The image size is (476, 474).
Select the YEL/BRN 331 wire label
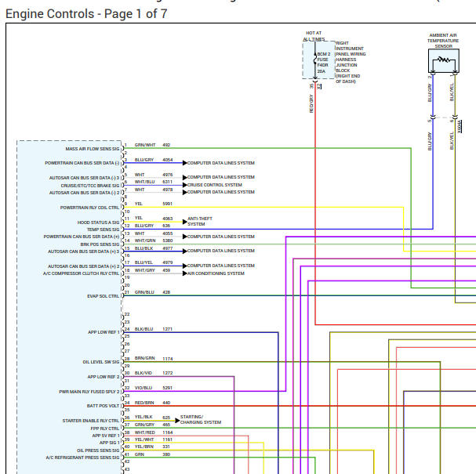pos(152,447)
